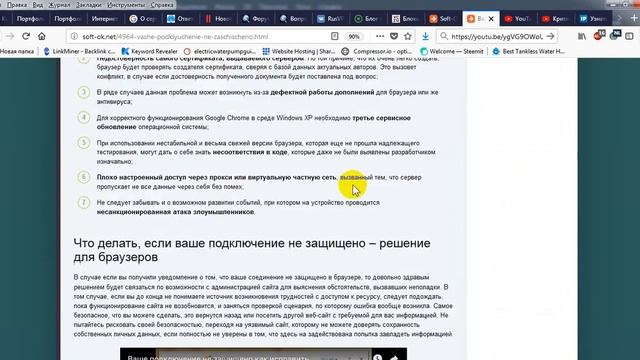Click the red extension icon with badge
640x360 pixels.
click(x=599, y=36)
